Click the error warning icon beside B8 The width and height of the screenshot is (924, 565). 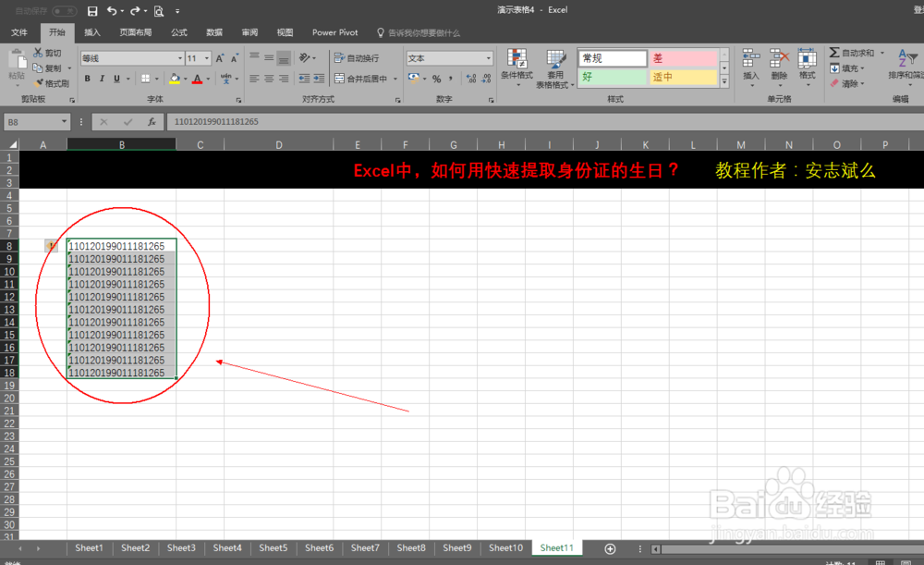coord(51,246)
